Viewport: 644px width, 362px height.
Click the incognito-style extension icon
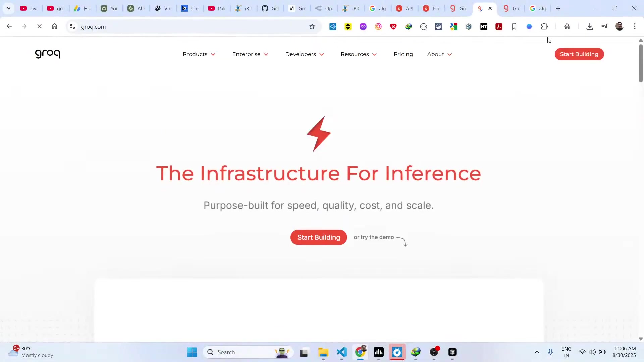(x=567, y=26)
